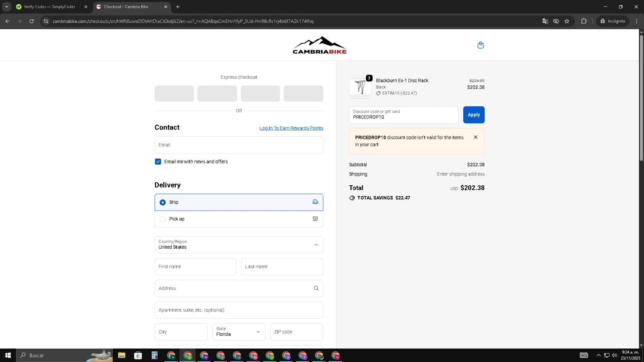This screenshot has width=644, height=362.
Task: Show hidden system tray icons
Action: tap(598, 355)
